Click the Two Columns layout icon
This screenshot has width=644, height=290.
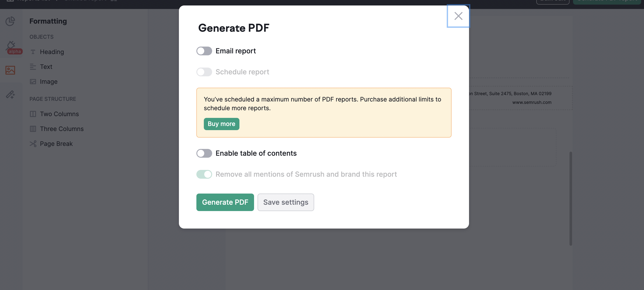tap(33, 114)
